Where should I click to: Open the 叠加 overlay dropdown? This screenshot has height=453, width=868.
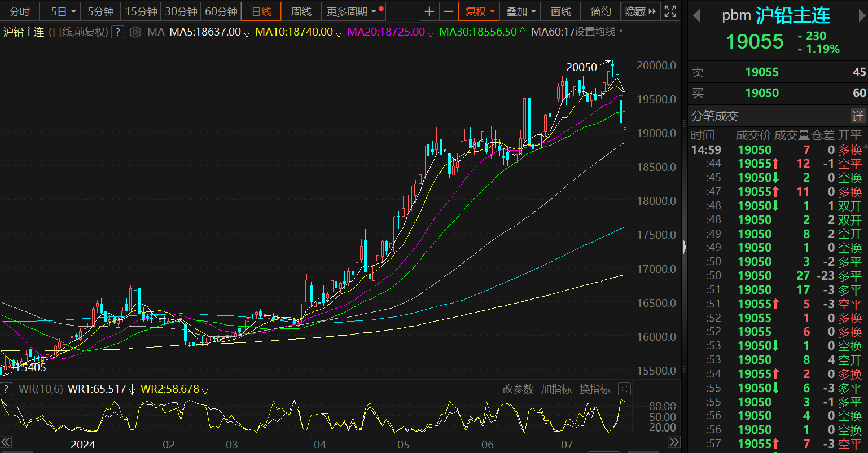[x=516, y=11]
